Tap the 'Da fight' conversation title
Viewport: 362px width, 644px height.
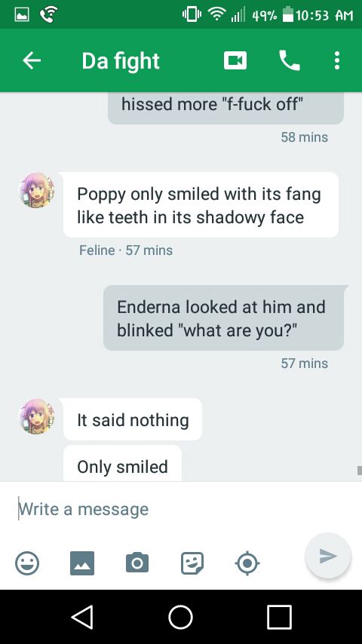click(x=121, y=61)
